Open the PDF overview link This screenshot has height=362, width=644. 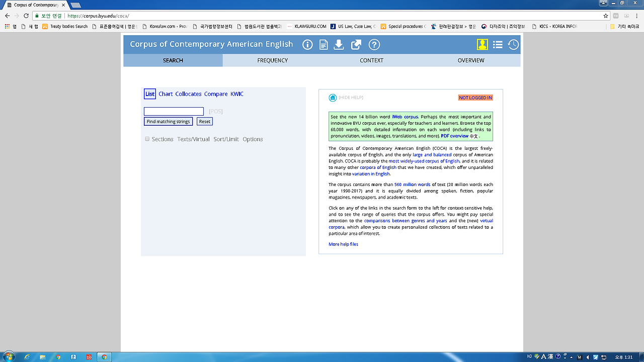(455, 136)
